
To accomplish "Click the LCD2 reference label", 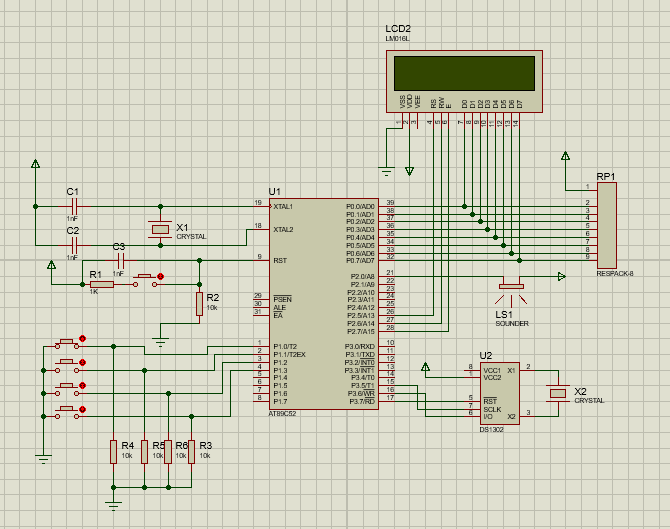I will pos(398,29).
